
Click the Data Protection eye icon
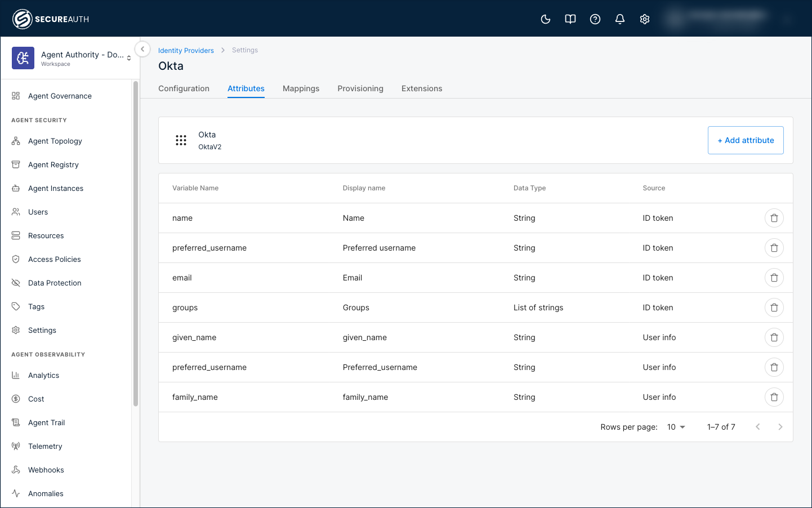point(16,283)
